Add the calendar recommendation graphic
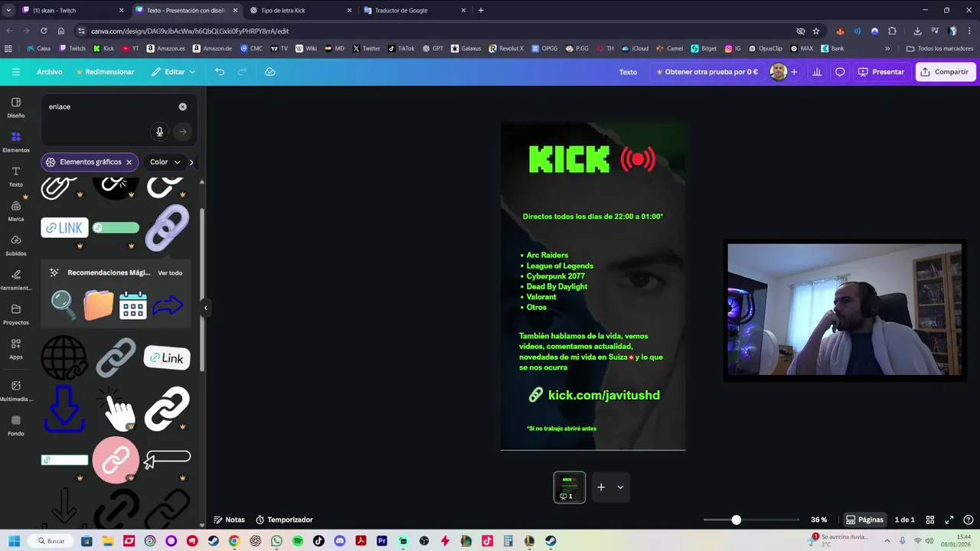The width and height of the screenshot is (980, 551). click(132, 305)
